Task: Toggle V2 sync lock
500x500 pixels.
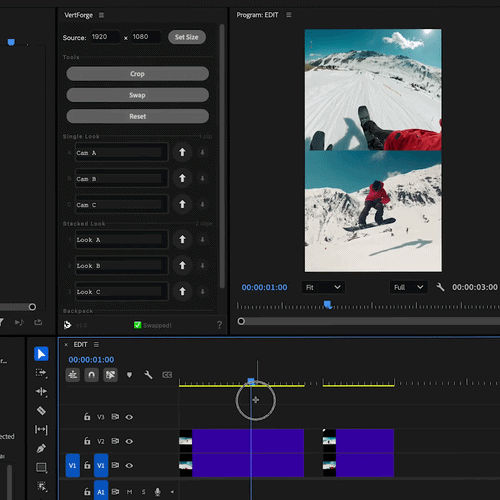Action: (x=115, y=441)
